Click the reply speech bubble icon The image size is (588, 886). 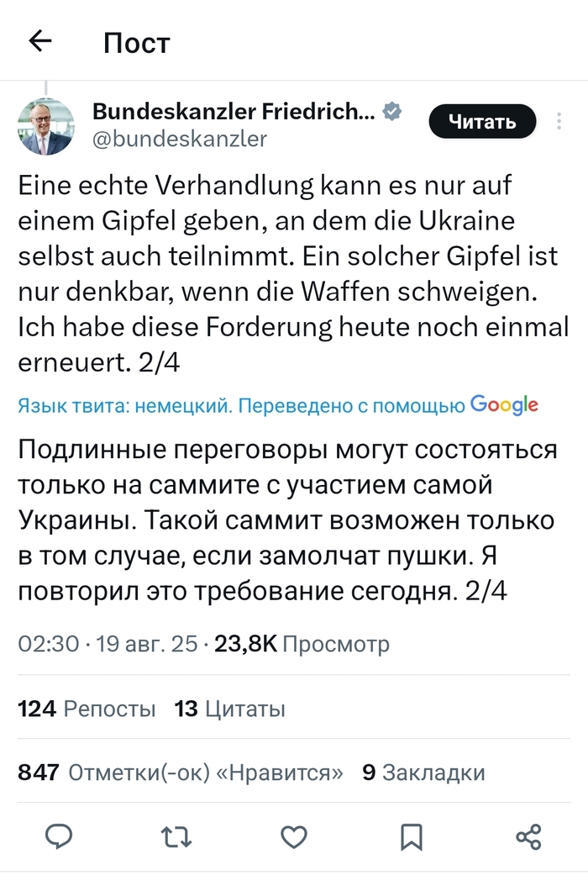tap(59, 836)
